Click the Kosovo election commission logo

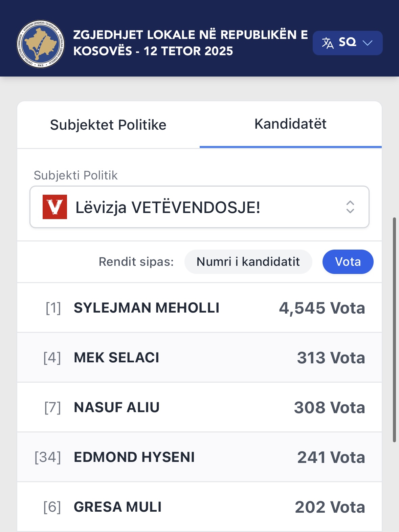click(41, 44)
